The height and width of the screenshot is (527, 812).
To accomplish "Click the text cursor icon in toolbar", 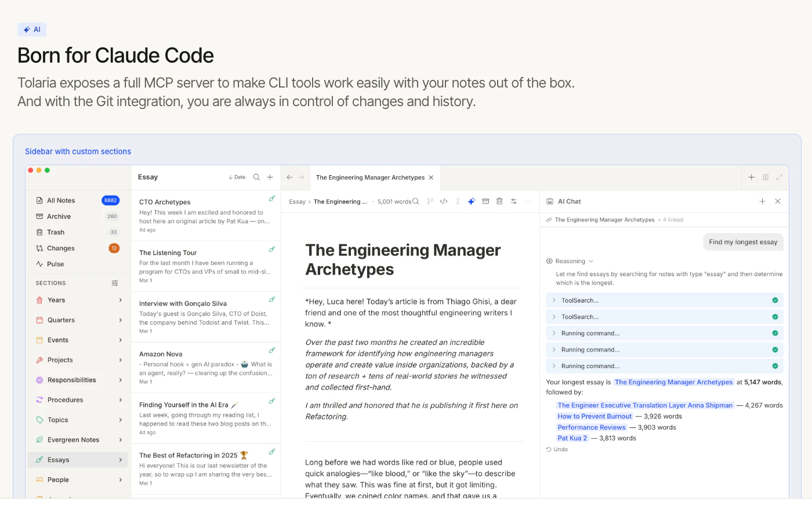I will [458, 202].
